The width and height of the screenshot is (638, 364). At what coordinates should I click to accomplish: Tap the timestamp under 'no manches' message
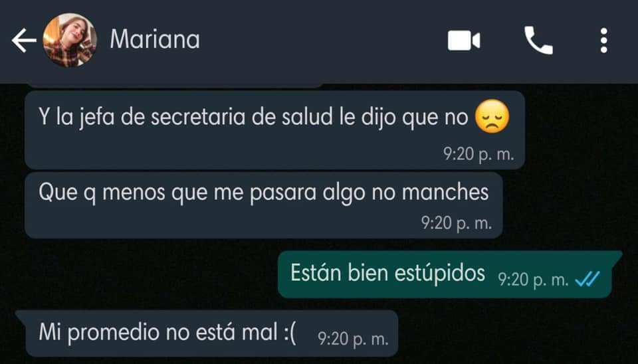(x=456, y=223)
